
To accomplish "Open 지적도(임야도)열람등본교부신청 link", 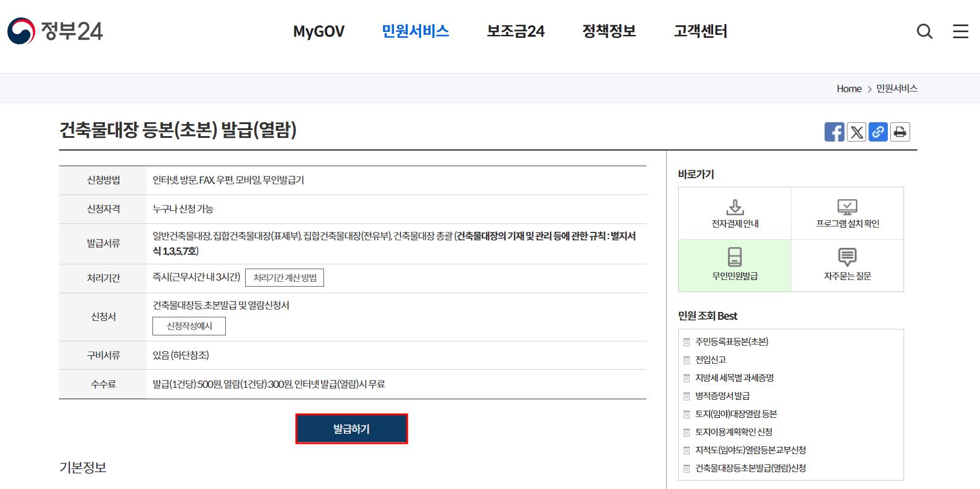I will (751, 450).
